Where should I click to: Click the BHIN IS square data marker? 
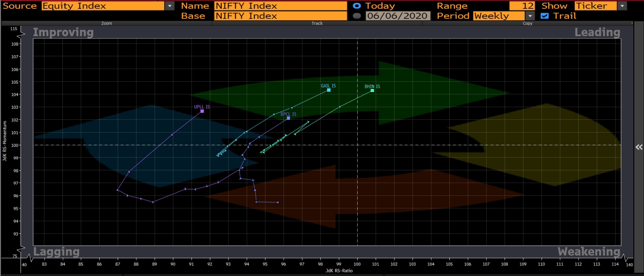click(372, 90)
